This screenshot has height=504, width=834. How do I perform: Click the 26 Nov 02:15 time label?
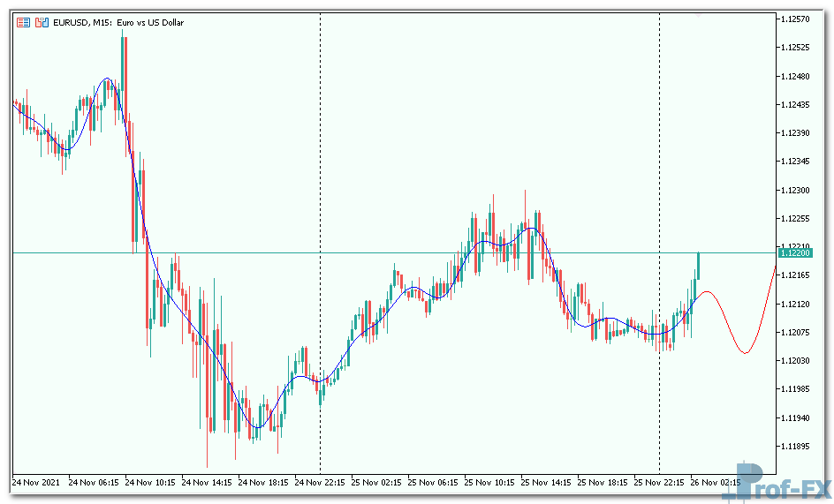(716, 483)
